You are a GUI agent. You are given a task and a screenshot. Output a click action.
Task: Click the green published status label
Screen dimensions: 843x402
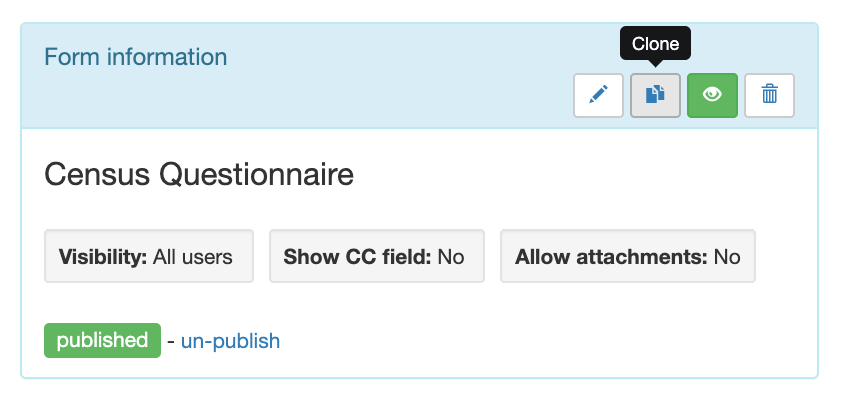[102, 340]
